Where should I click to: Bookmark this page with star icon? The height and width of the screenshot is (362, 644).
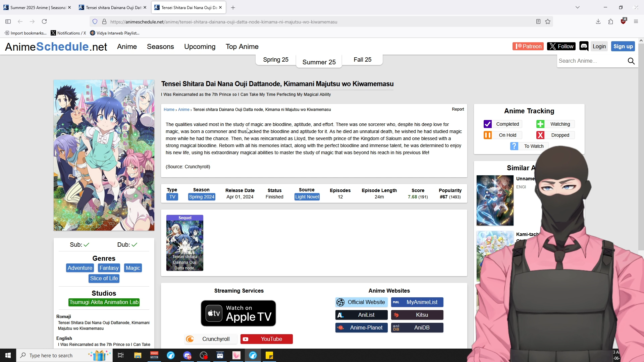(548, 21)
